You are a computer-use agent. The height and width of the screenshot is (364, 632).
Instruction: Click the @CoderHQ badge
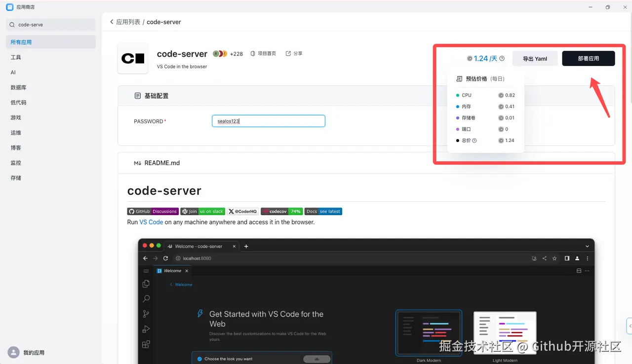pyautogui.click(x=243, y=211)
